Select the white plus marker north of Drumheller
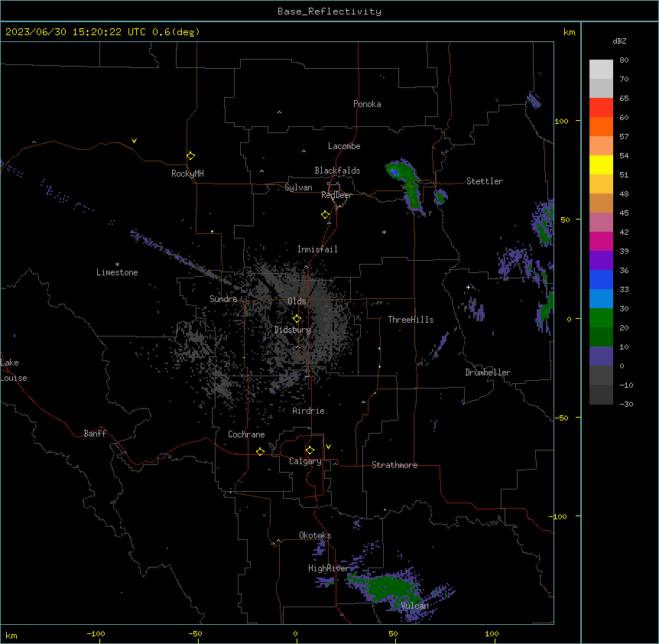This screenshot has width=659, height=644. click(468, 287)
